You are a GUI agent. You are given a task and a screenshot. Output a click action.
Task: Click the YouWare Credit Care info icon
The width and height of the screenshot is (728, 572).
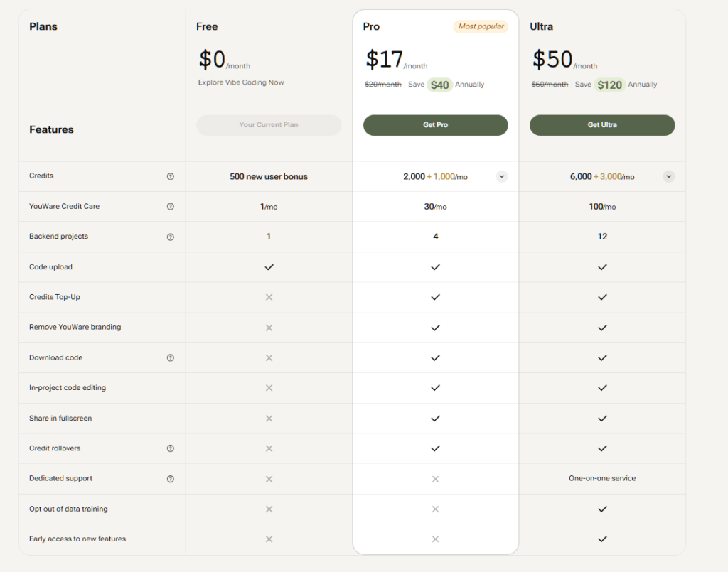pos(170,207)
